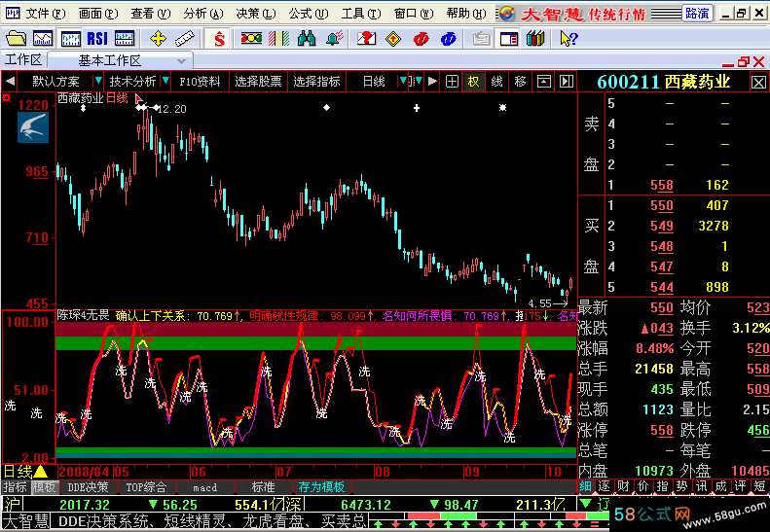
Task: Click the yellow triangle next to 日线 bottom-left
Action: click(41, 472)
